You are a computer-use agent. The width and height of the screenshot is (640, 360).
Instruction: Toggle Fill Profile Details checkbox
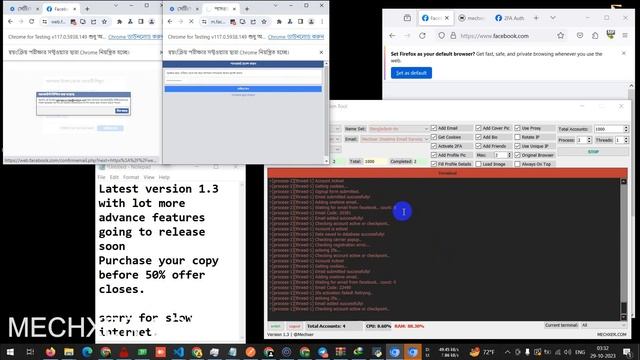click(434, 164)
